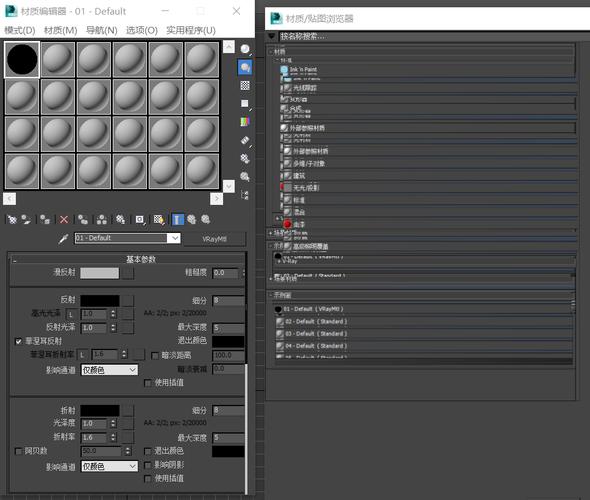Open the 实用程序(U) menu
590x500 pixels.
(191, 30)
